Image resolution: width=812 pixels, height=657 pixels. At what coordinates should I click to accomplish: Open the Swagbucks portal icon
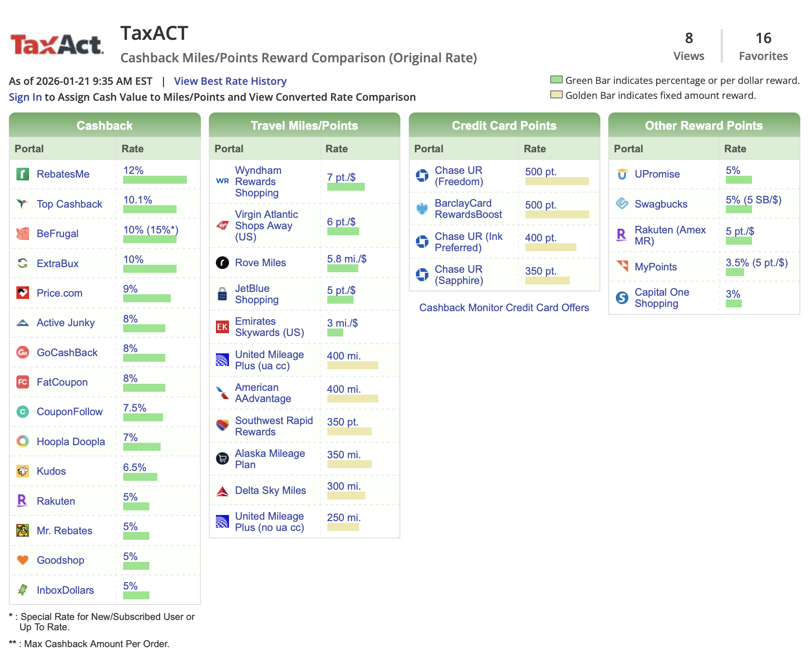click(622, 204)
